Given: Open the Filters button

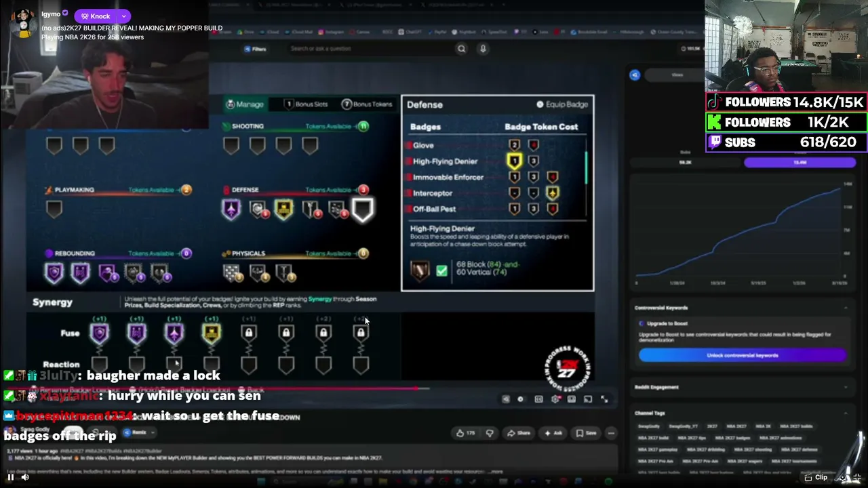Looking at the screenshot, I should point(256,49).
